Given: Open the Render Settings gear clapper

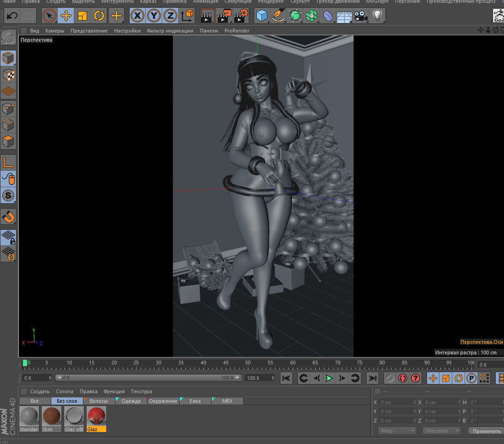Looking at the screenshot, I should click(x=241, y=16).
